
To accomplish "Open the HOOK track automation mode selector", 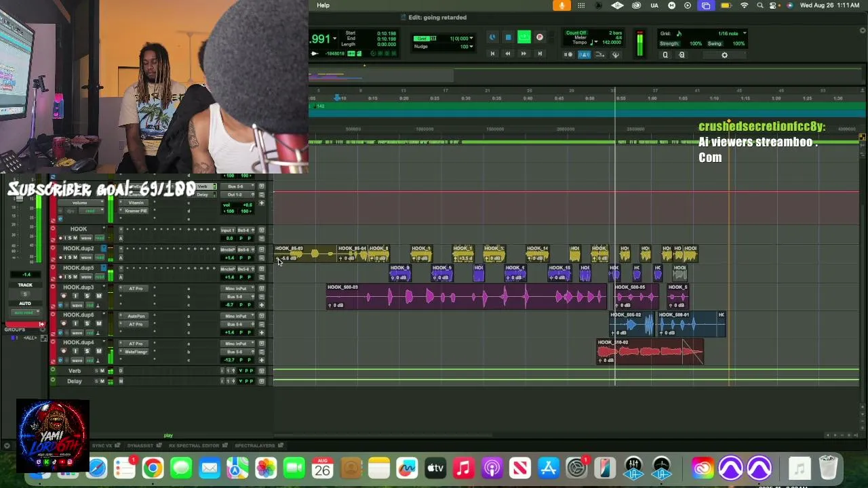I will pos(99,238).
